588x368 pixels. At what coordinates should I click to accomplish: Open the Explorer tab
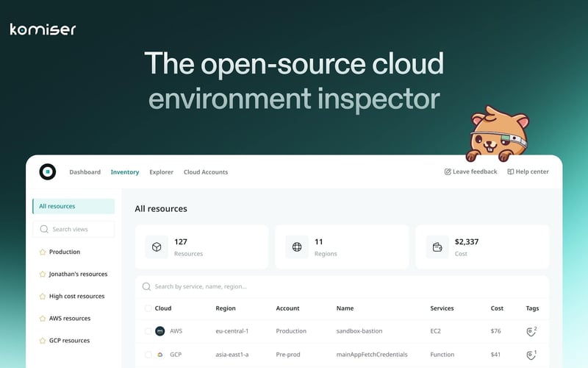[x=161, y=172]
